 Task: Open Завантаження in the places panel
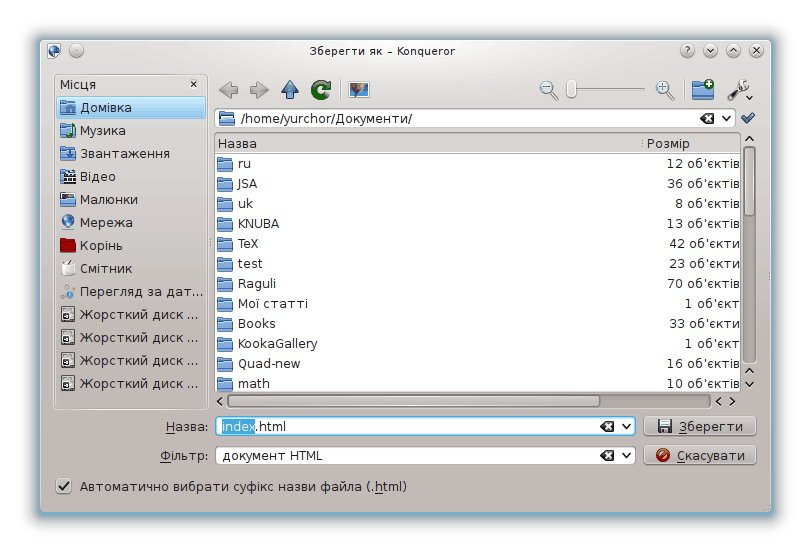[x=124, y=154]
